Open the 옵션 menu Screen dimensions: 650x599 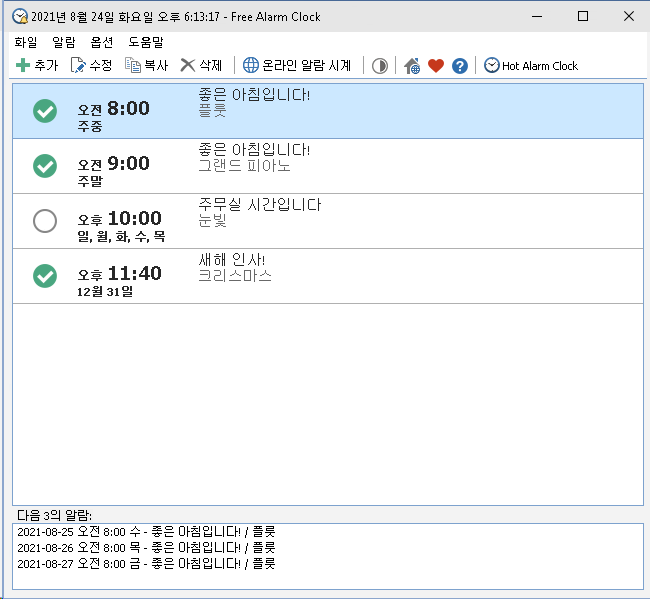(x=102, y=42)
